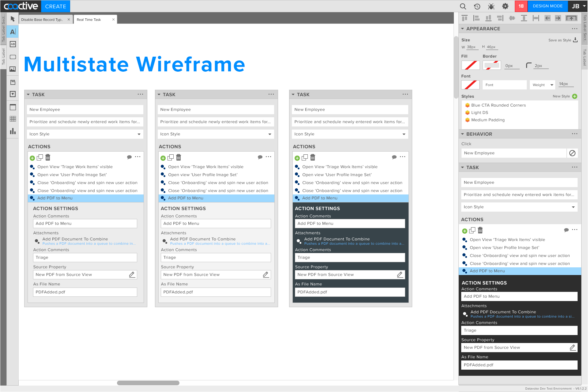Collapse the BEHAVIOR section in the right panel

coord(463,134)
